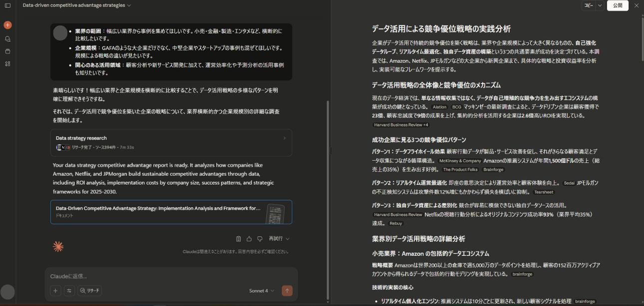Give the response a thumbs down

[x=259, y=238]
